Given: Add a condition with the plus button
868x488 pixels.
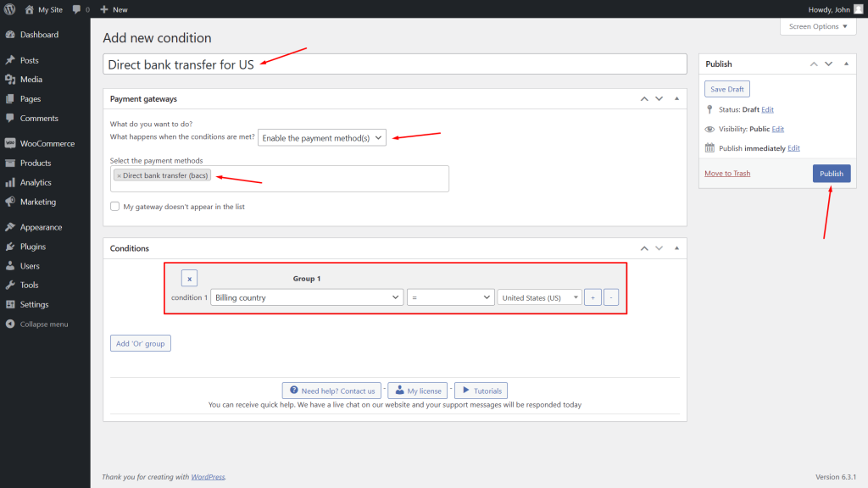Looking at the screenshot, I should [x=593, y=297].
